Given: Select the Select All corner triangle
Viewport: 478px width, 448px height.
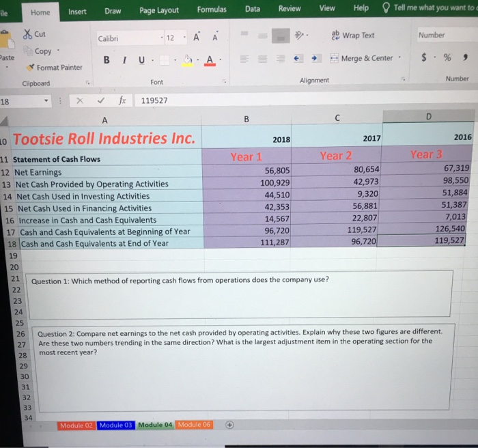Looking at the screenshot, I should [x=4, y=121].
